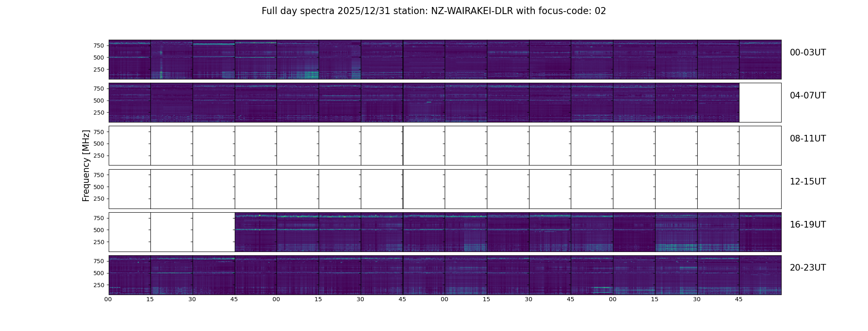The width and height of the screenshot is (868, 331).
Task: Click the last '45' time tick label at bottom right
Action: click(739, 299)
